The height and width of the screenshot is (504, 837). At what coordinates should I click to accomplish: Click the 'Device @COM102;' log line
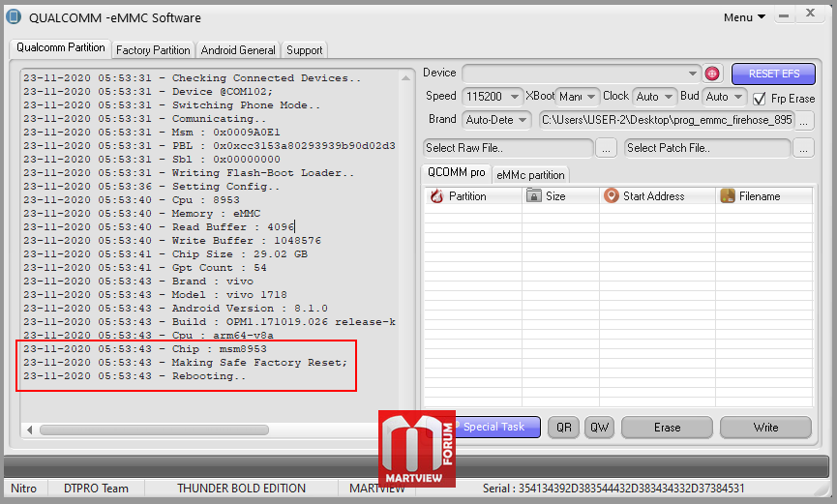[x=148, y=91]
